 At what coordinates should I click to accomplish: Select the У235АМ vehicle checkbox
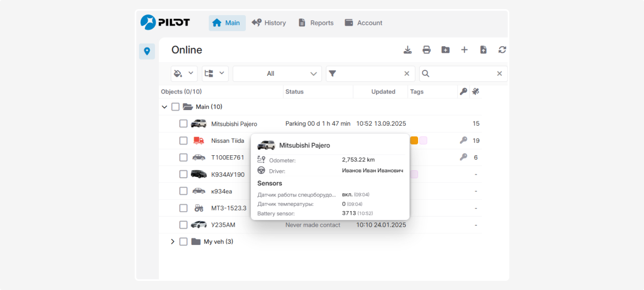(x=184, y=225)
